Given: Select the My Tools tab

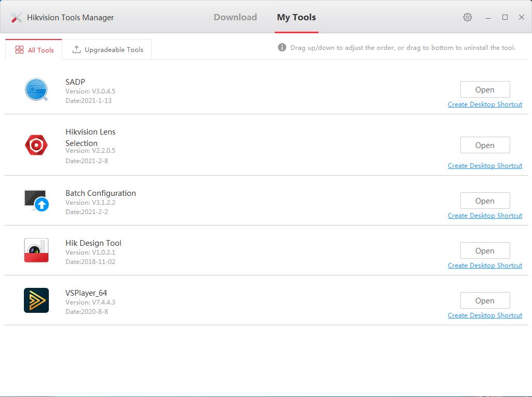Looking at the screenshot, I should point(296,17).
